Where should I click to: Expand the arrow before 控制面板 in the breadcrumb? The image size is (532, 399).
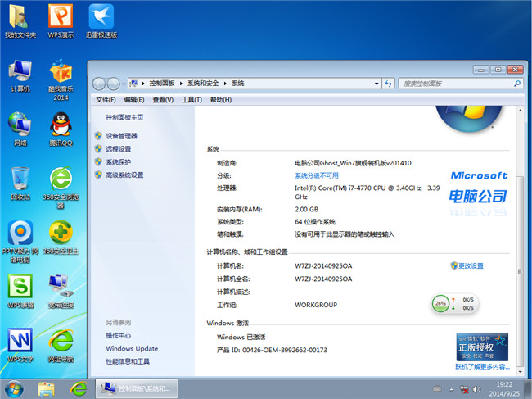click(x=143, y=84)
